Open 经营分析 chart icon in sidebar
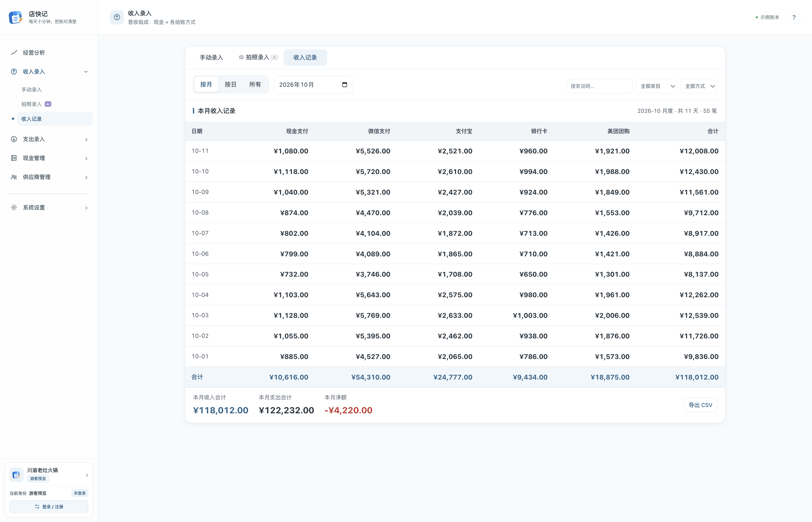This screenshot has width=812, height=522. tap(14, 52)
